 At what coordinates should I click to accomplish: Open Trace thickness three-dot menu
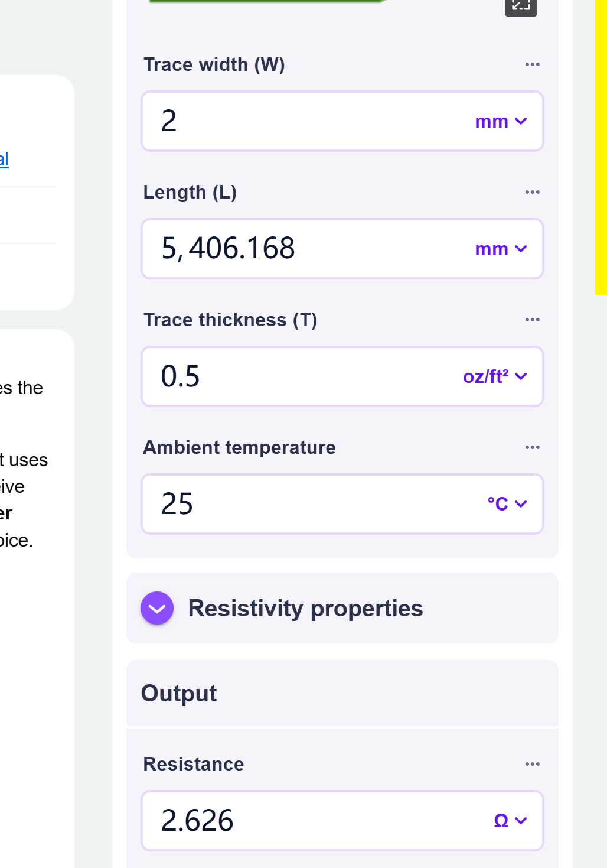coord(532,320)
